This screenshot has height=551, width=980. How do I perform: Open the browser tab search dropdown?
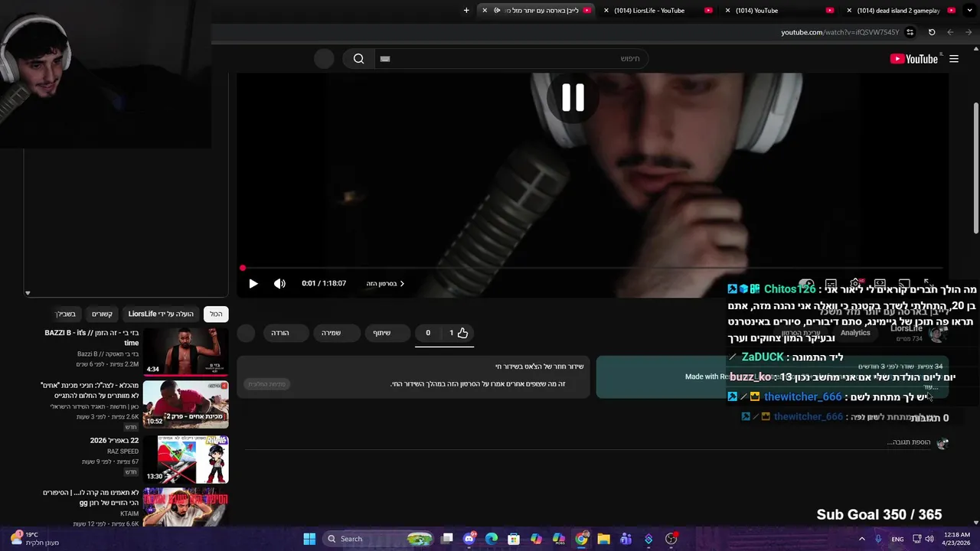pyautogui.click(x=969, y=11)
